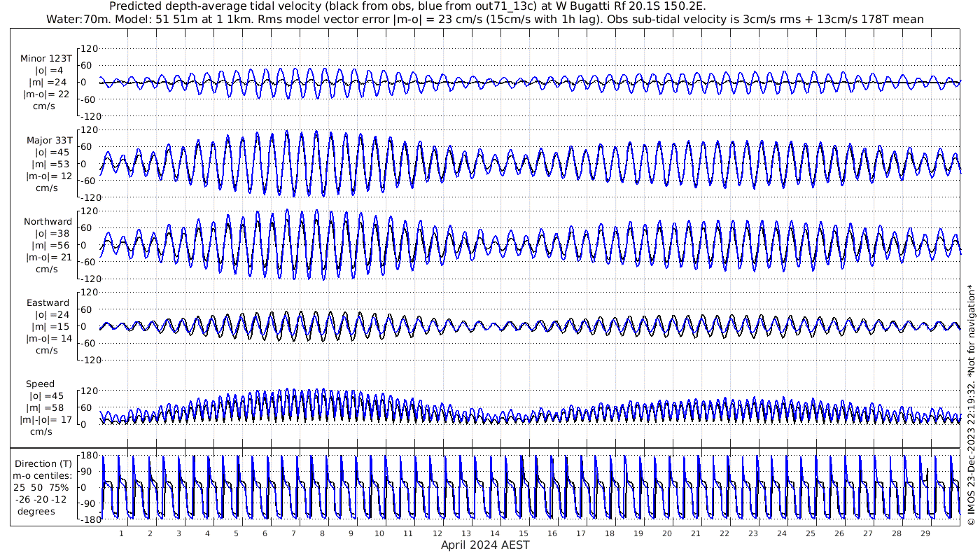Click the '|m-o|= 22' value under Minor
The image size is (980, 560).
pos(48,94)
